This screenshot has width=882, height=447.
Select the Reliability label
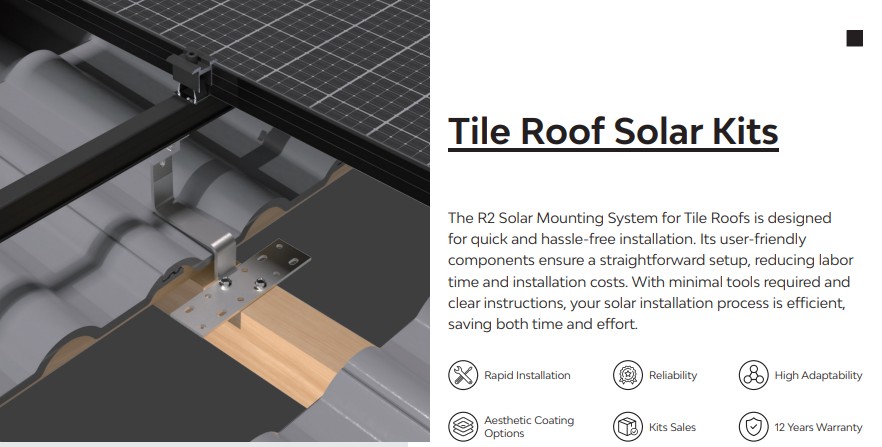click(673, 376)
